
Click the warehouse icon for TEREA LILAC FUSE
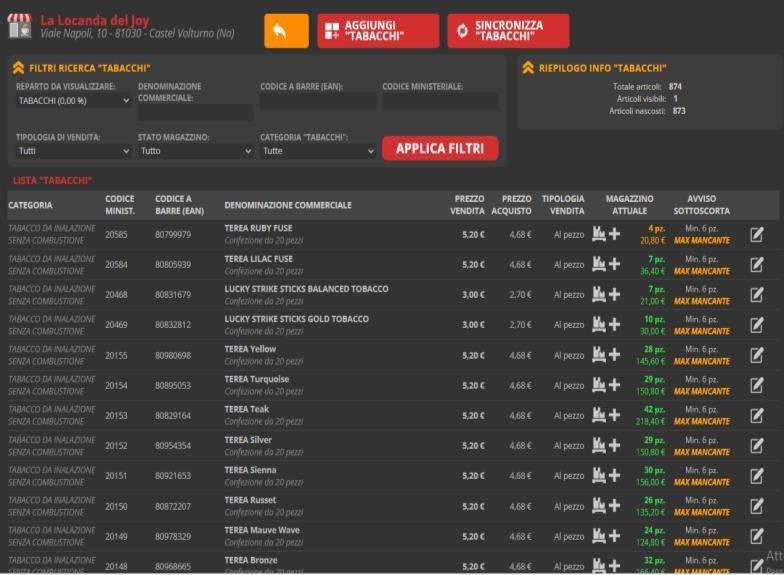point(598,264)
